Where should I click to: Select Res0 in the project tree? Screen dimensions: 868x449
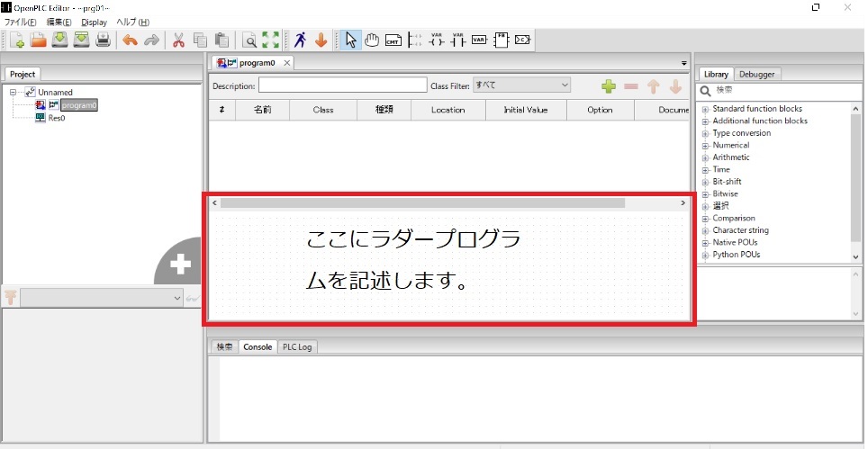pos(57,118)
